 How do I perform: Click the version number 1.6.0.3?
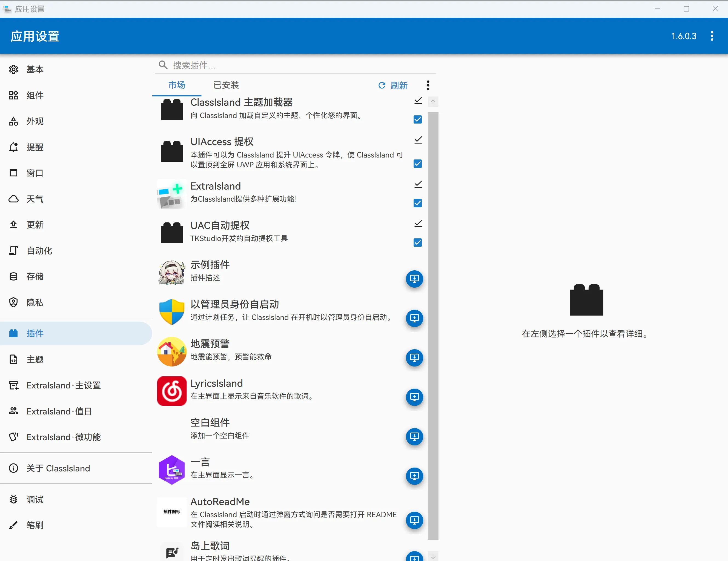coord(684,36)
